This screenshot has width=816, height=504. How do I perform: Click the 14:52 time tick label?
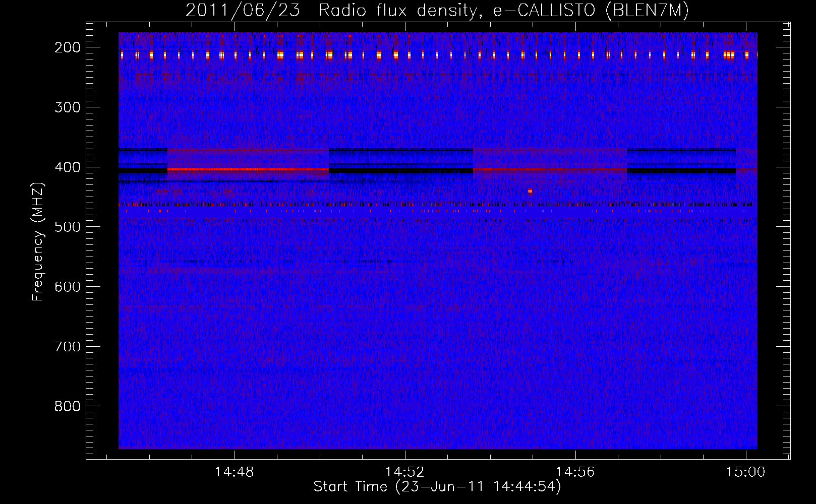click(x=404, y=472)
